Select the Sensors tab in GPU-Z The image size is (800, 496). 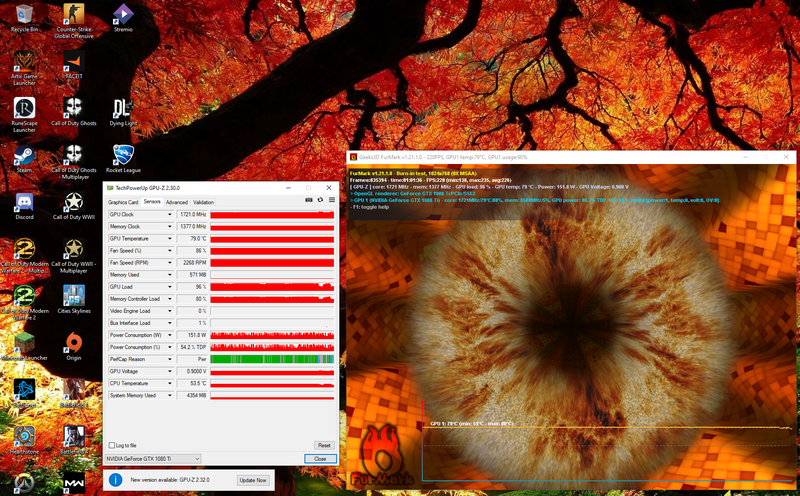pos(152,202)
